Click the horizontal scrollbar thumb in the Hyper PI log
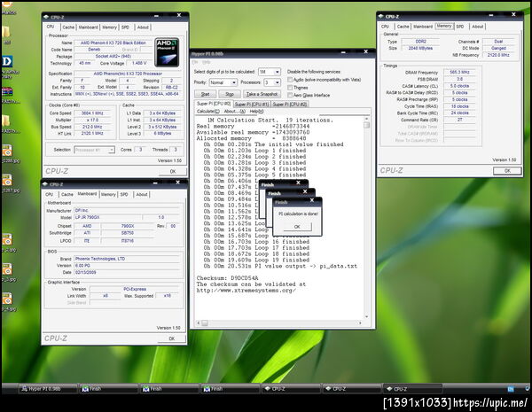Screen dimensions: 532x412 (205, 323)
